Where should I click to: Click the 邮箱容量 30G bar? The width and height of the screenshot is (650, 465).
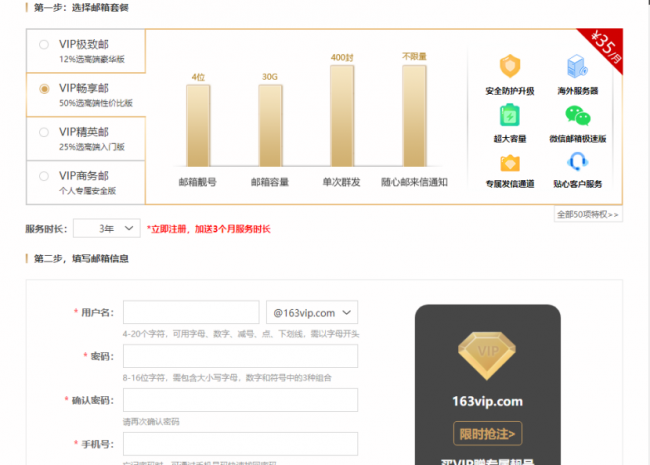coord(270,126)
